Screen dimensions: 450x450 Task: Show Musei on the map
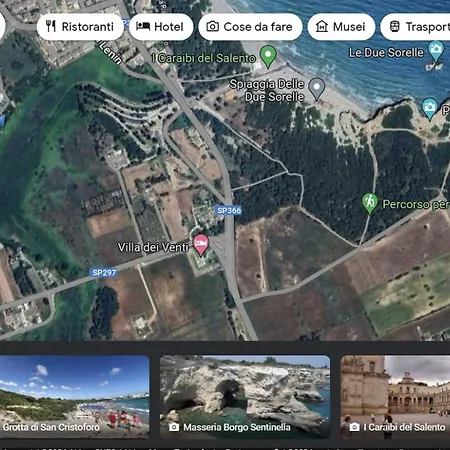(341, 27)
